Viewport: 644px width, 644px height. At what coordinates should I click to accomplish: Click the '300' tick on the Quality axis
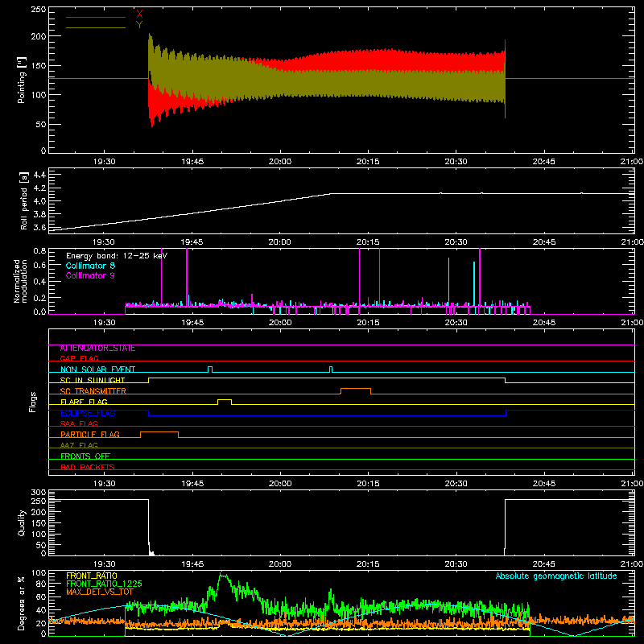pos(39,493)
